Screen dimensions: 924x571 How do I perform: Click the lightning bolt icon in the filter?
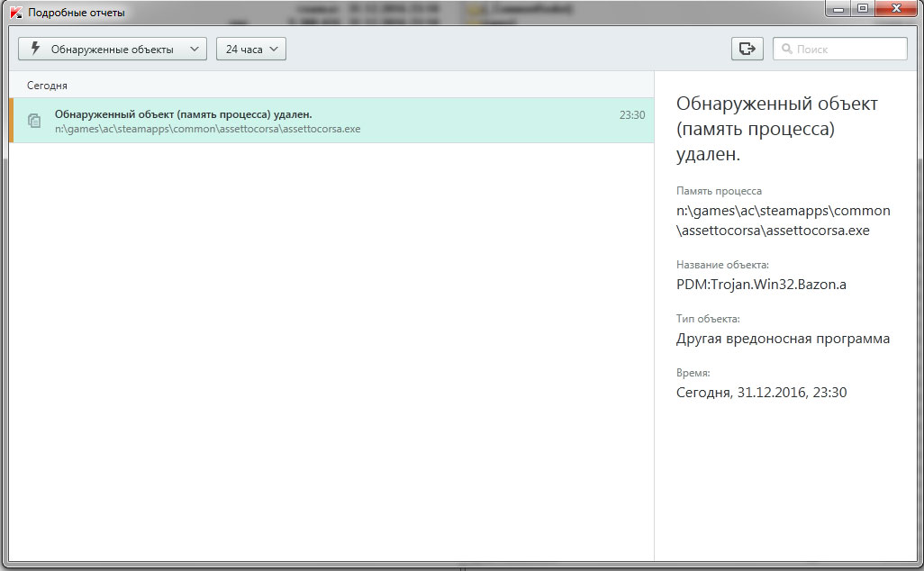[x=36, y=49]
